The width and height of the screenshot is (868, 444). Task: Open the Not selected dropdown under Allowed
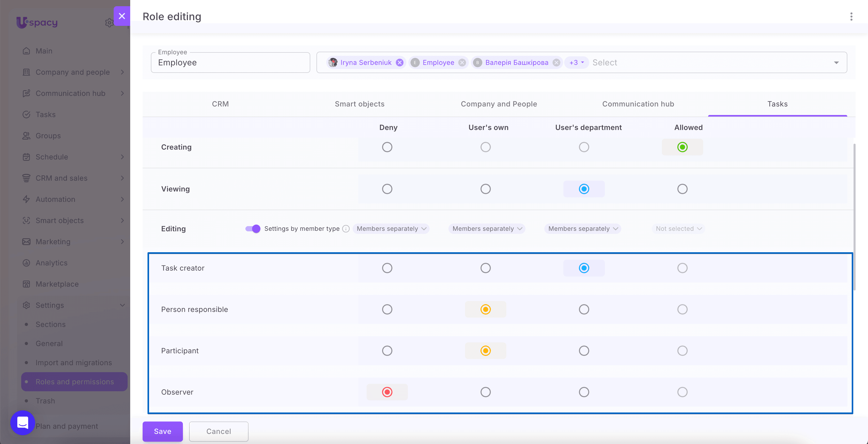tap(678, 228)
